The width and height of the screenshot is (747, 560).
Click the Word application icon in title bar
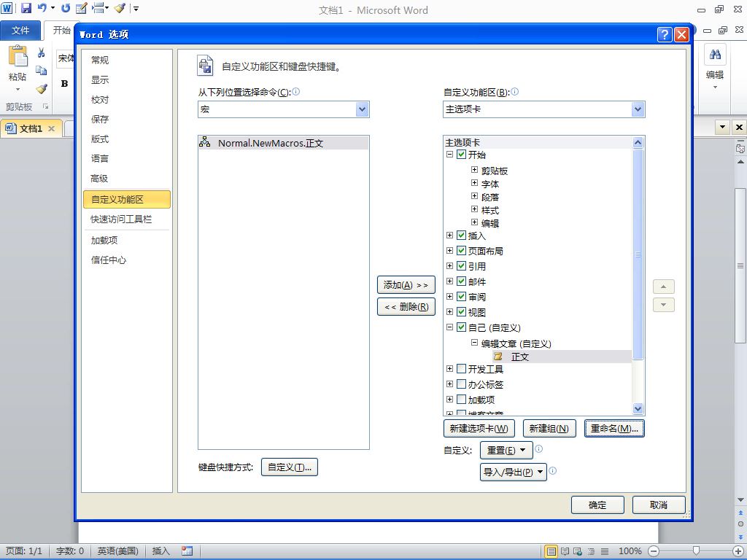coord(7,8)
